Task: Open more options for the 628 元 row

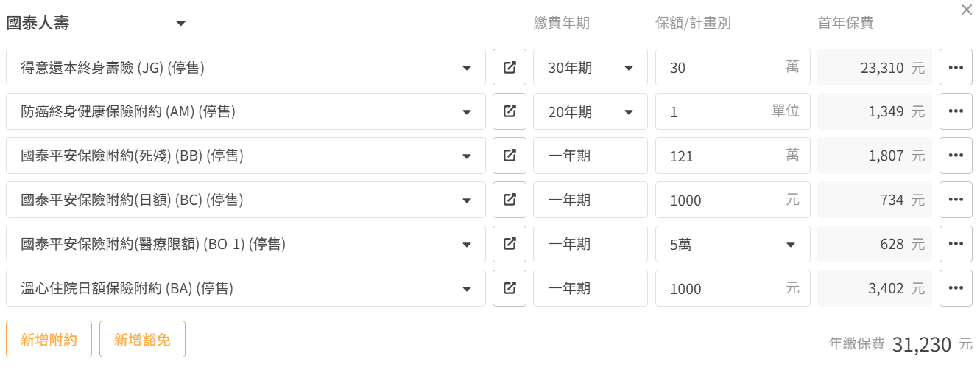Action: (x=956, y=245)
